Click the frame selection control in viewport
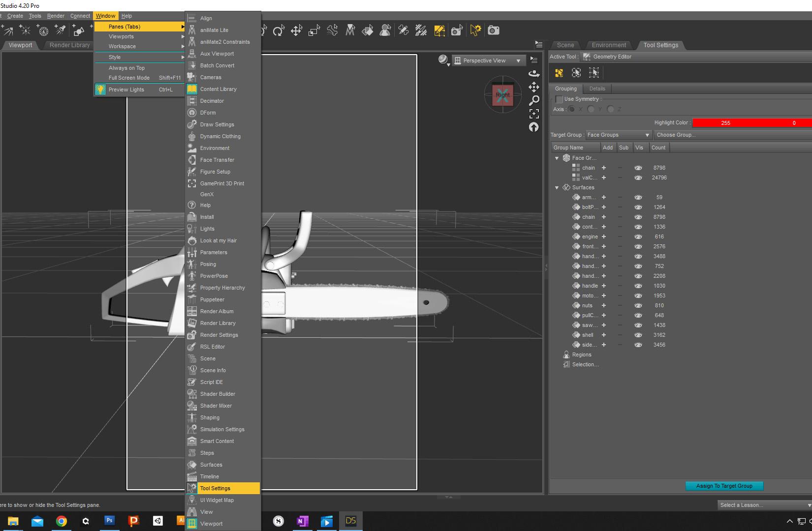The image size is (812, 531). click(x=533, y=114)
